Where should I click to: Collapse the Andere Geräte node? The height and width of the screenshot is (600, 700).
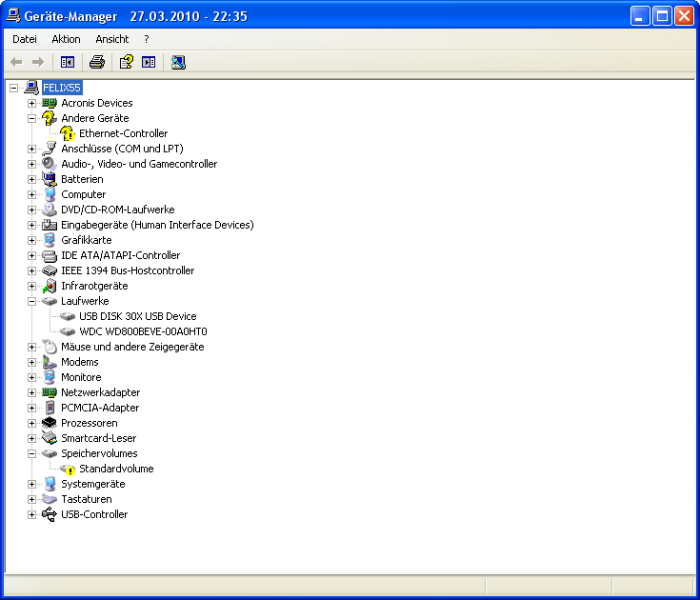(x=31, y=118)
